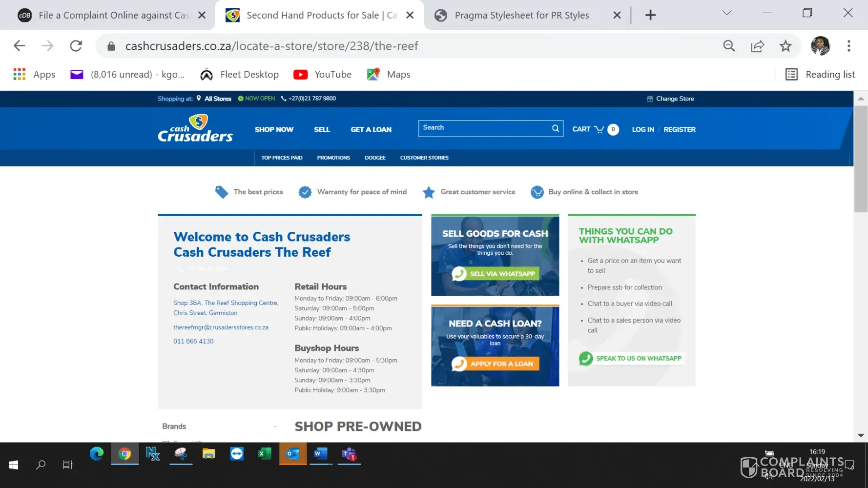Collapse the Brands filter section
868x488 pixels.
(x=275, y=426)
